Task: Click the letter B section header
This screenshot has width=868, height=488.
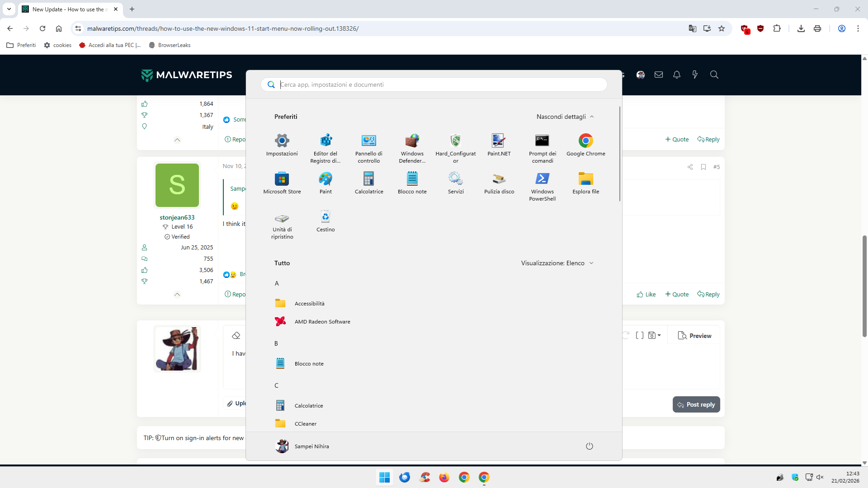Action: [276, 343]
